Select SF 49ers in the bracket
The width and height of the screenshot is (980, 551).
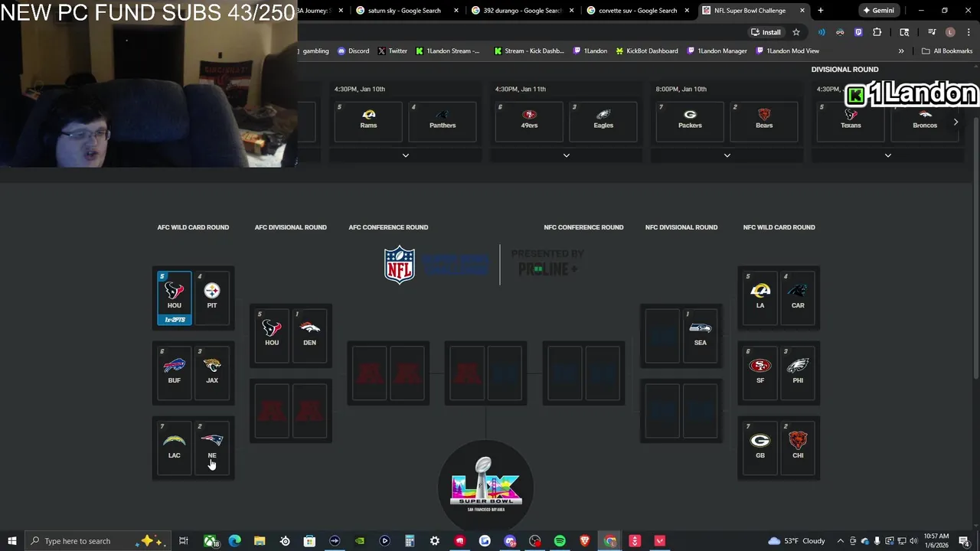(760, 373)
